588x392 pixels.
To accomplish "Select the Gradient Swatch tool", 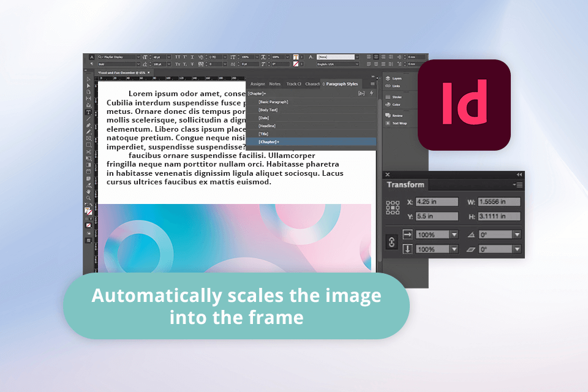I will pos(88,164).
